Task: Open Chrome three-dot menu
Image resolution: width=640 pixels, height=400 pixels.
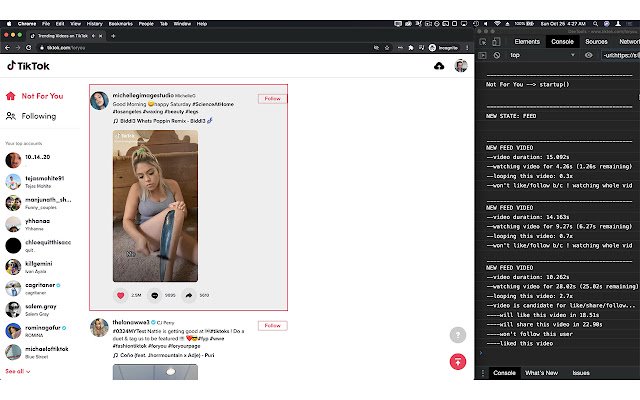Action: coord(467,48)
